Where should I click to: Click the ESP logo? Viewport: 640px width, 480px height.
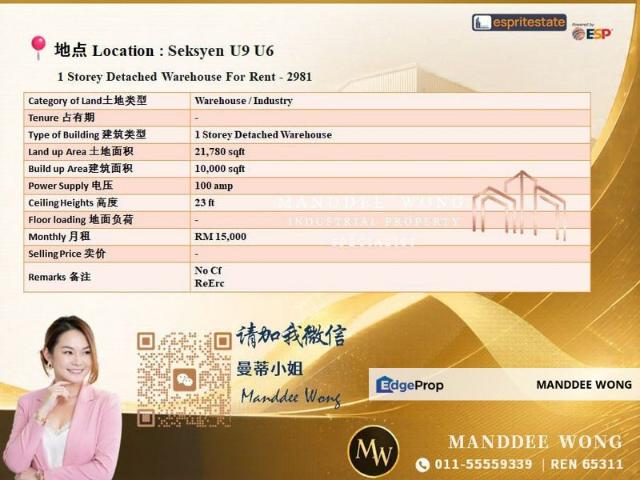tap(592, 33)
